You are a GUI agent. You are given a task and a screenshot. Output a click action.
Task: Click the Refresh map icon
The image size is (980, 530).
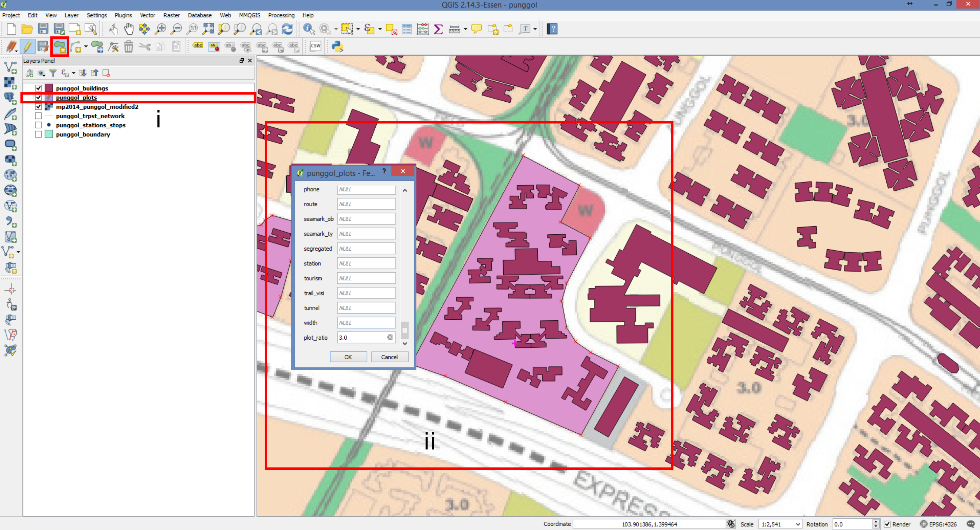click(x=287, y=29)
